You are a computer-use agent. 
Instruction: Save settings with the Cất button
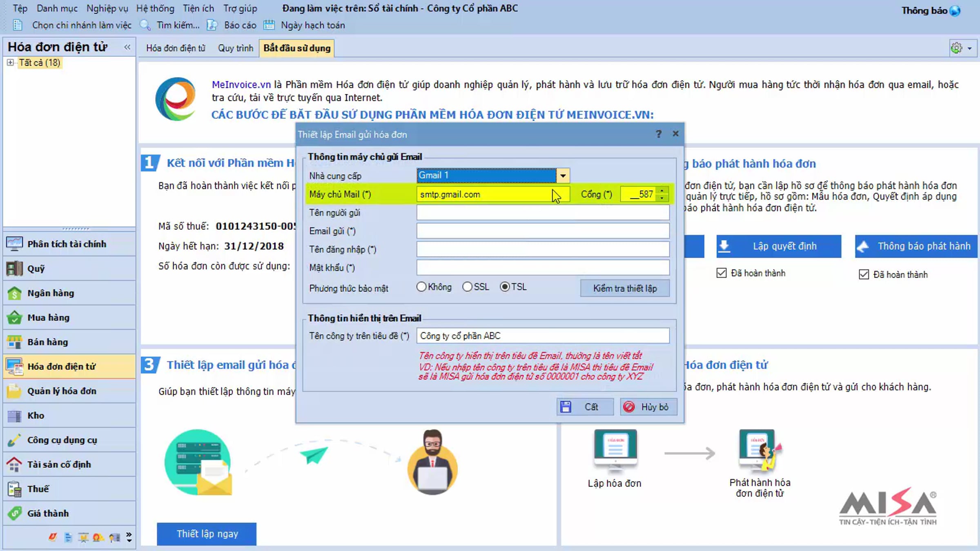coord(585,407)
